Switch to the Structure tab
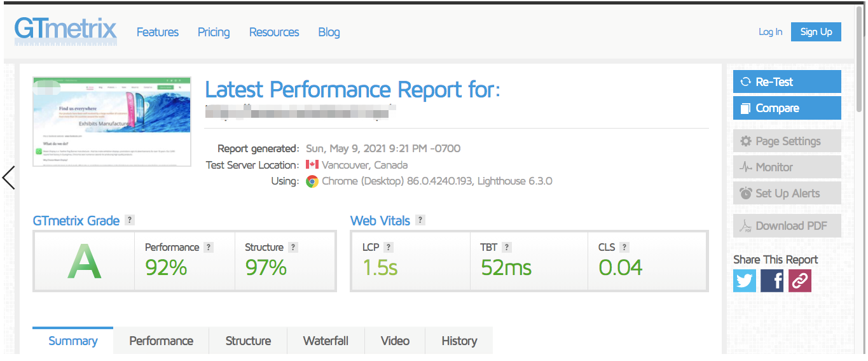The image size is (868, 361). coord(248,341)
